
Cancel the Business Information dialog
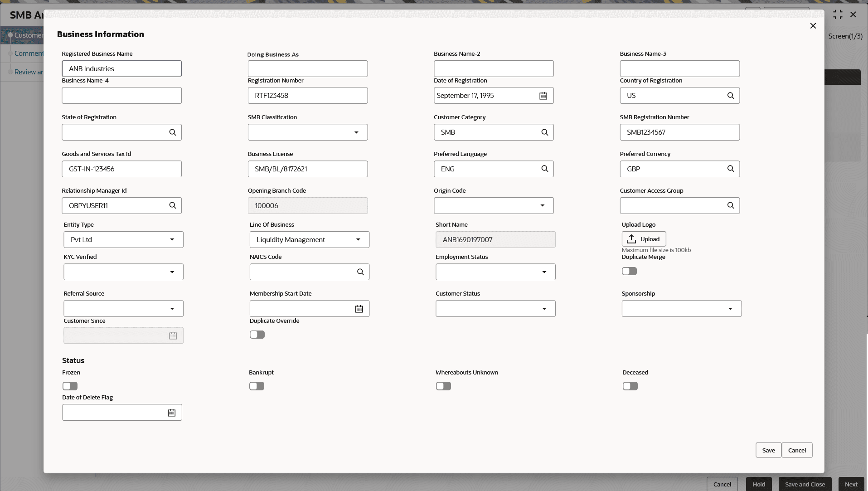[x=797, y=450]
